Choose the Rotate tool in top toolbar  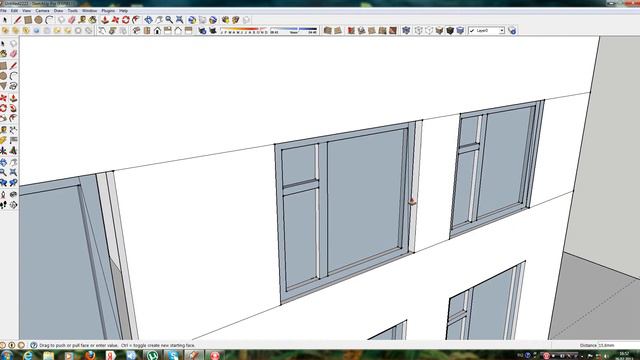[126, 20]
